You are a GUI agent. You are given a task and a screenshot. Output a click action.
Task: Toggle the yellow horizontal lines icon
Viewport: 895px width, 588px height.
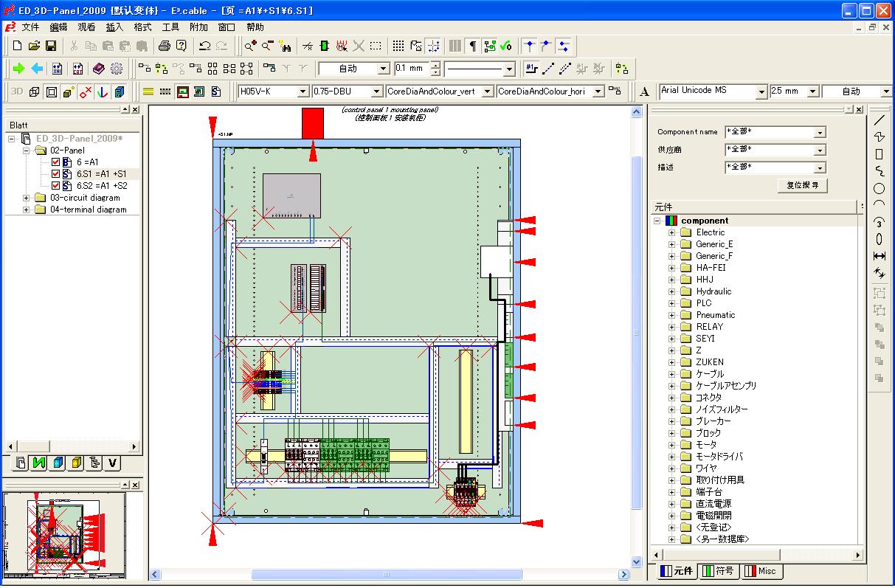click(x=148, y=91)
